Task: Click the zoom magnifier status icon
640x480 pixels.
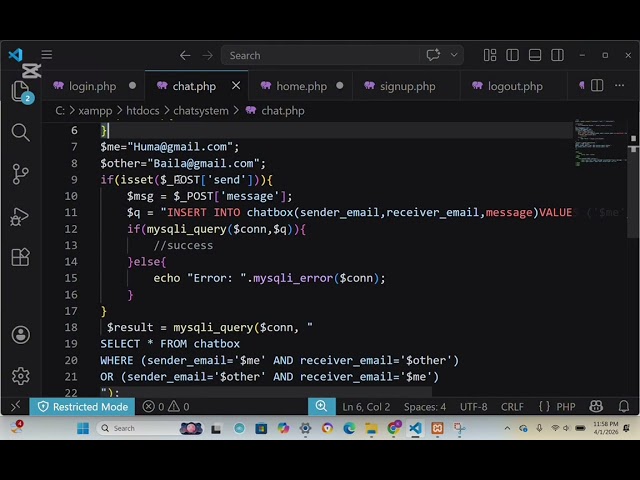Action: [x=322, y=406]
